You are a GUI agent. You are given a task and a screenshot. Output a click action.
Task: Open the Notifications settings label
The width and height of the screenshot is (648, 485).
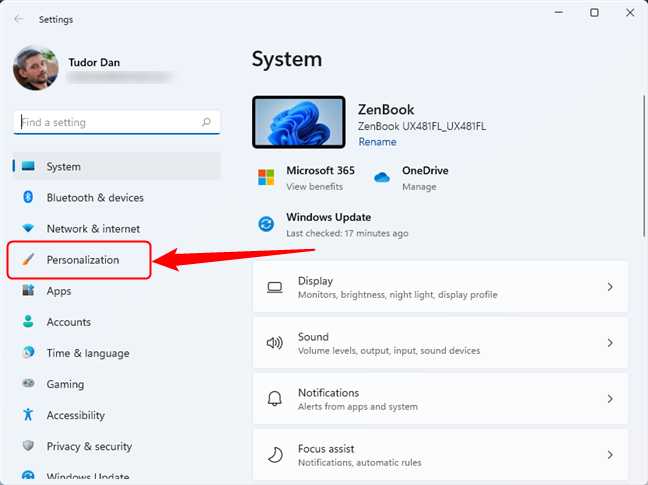pos(329,392)
